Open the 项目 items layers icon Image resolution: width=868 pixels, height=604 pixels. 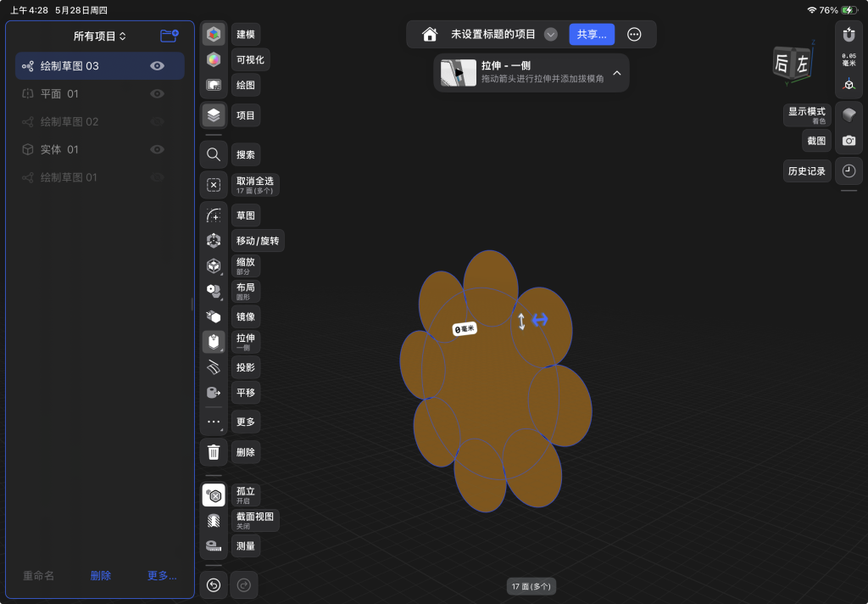[x=214, y=115]
